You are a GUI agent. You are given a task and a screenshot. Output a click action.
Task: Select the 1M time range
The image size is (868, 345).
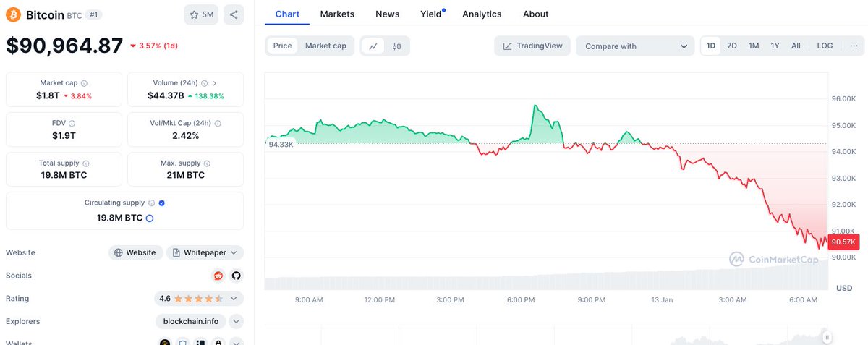(x=754, y=46)
